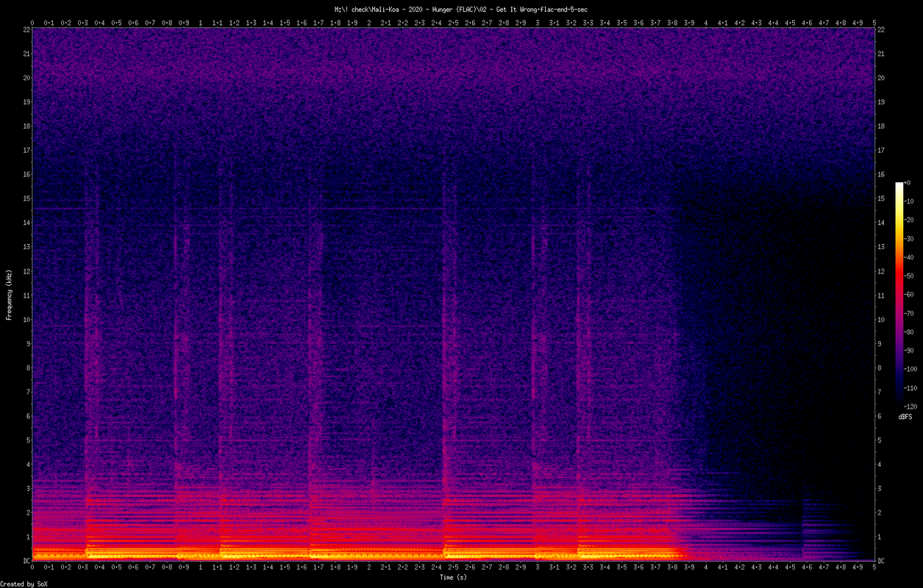
Task: Click the '-50' label on the dBFS scale
Action: coord(909,276)
